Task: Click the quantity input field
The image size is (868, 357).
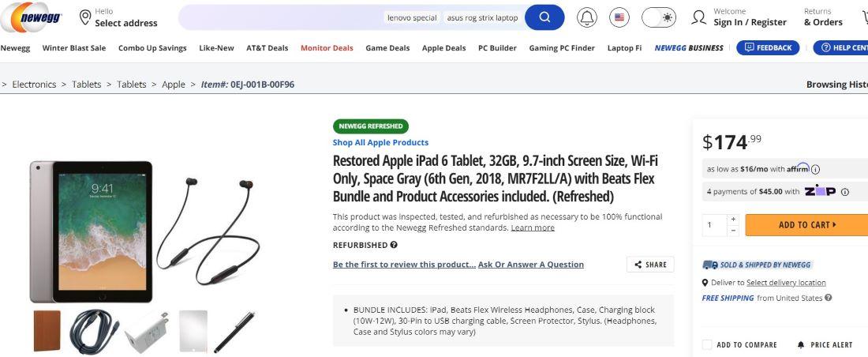Action: pyautogui.click(x=715, y=225)
